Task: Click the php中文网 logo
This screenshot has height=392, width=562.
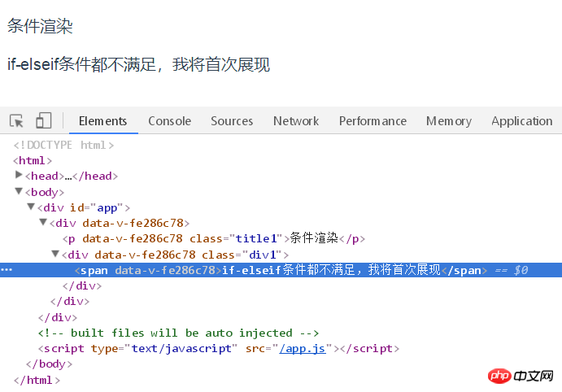Action: pos(520,376)
